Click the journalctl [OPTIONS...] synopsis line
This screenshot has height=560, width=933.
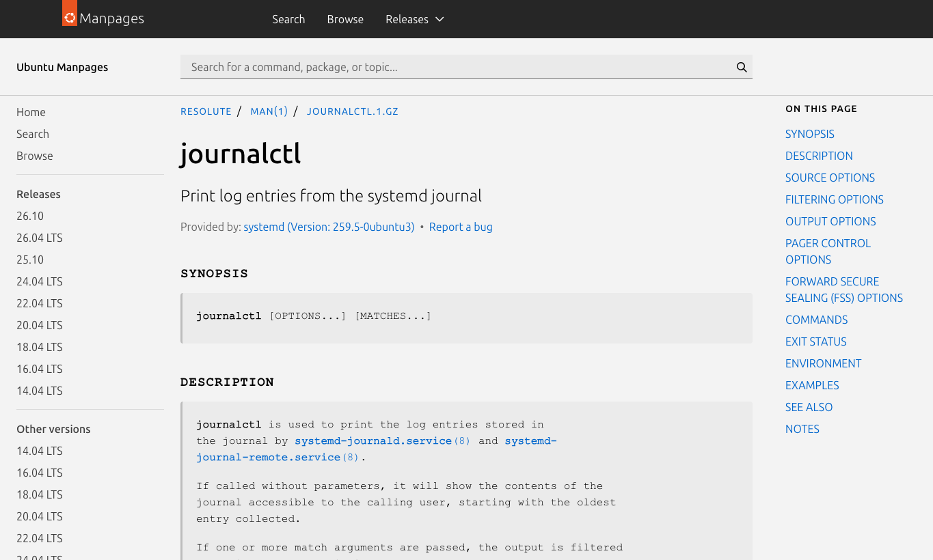click(x=314, y=316)
